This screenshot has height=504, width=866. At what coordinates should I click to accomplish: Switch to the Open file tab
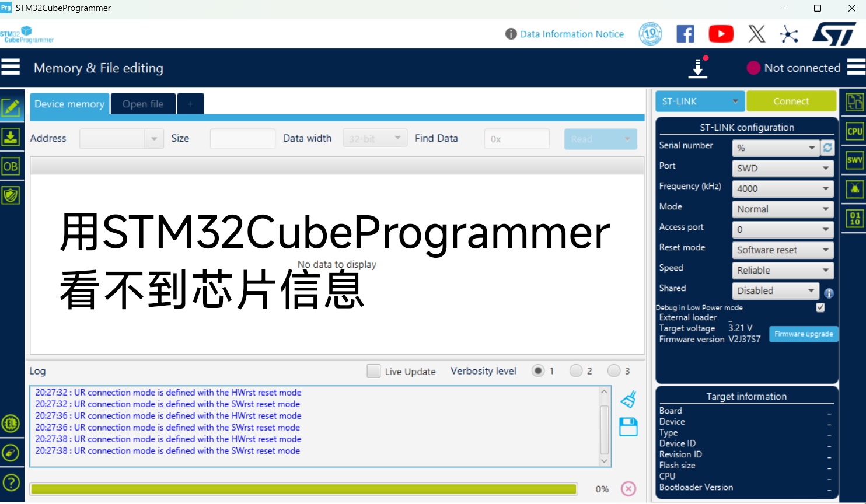tap(143, 104)
